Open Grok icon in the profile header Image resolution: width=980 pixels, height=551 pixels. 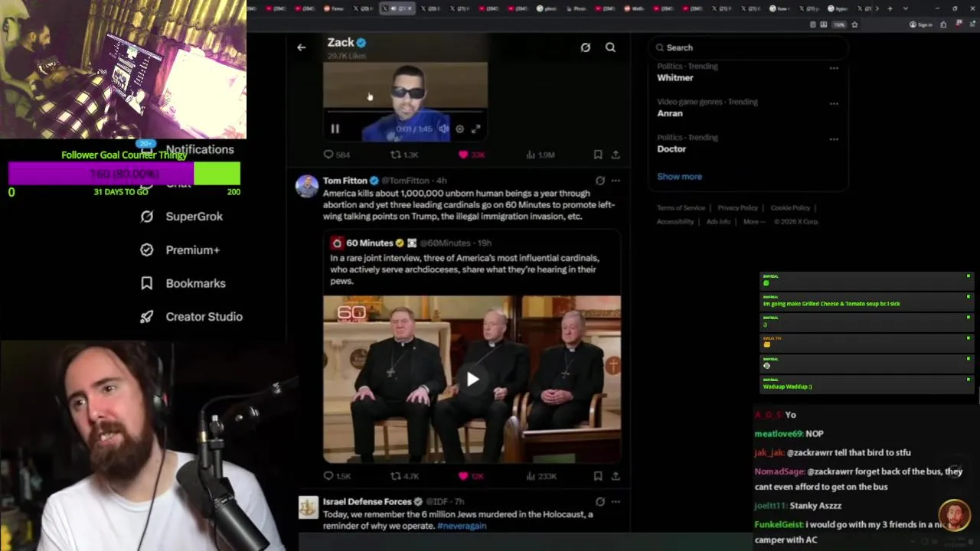[x=585, y=47]
